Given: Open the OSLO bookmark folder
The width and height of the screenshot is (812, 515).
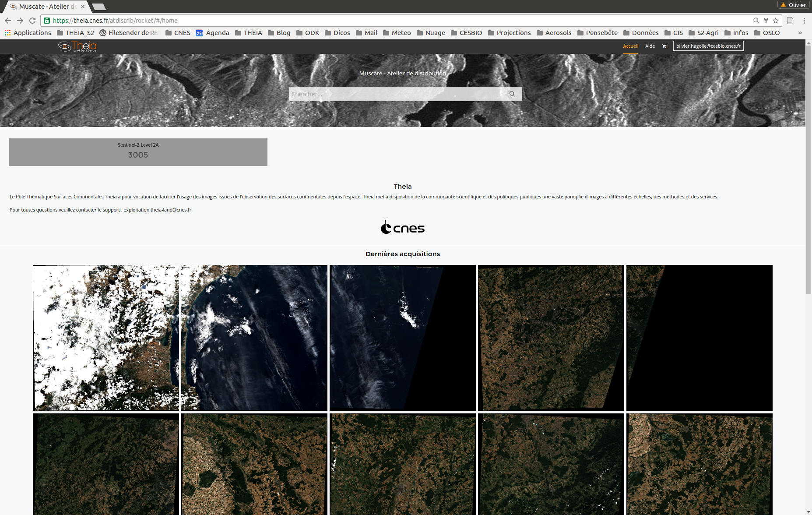Looking at the screenshot, I should pyautogui.click(x=767, y=33).
